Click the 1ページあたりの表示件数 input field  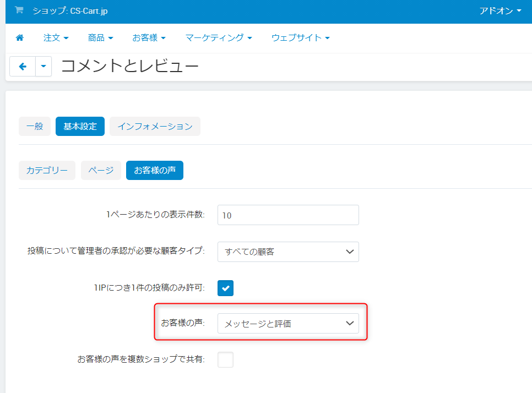pos(288,215)
